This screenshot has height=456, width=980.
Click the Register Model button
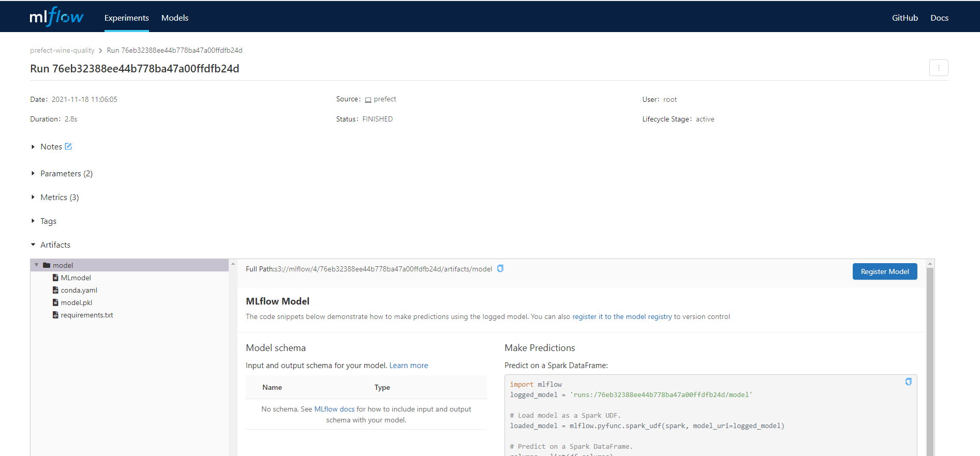coord(885,271)
